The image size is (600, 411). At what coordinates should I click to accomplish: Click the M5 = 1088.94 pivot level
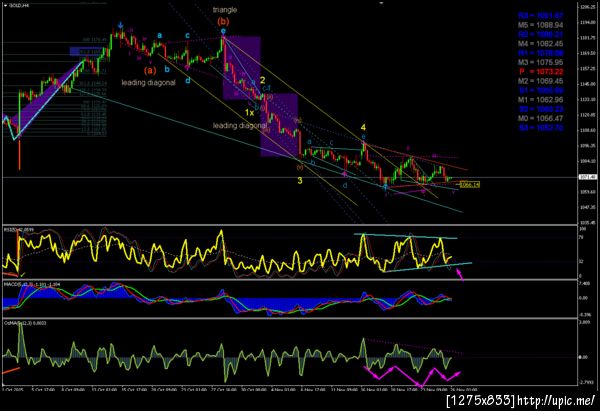[540, 25]
